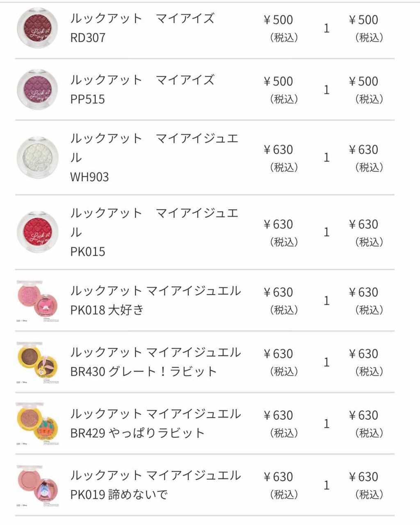Click the PP515 purple eyeshadow image
This screenshot has width=420, height=525.
click(x=37, y=89)
